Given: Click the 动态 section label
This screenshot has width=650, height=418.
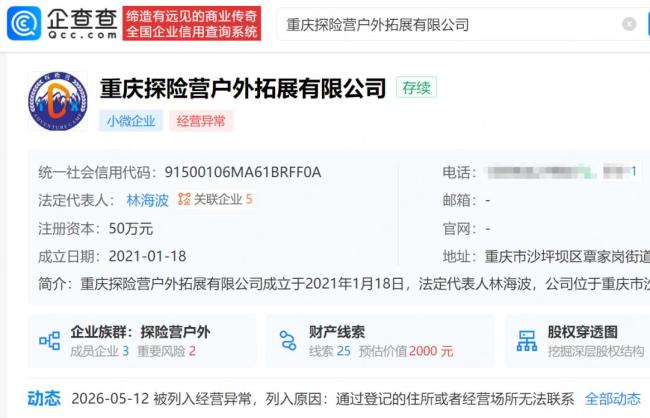Looking at the screenshot, I should pos(44,399).
